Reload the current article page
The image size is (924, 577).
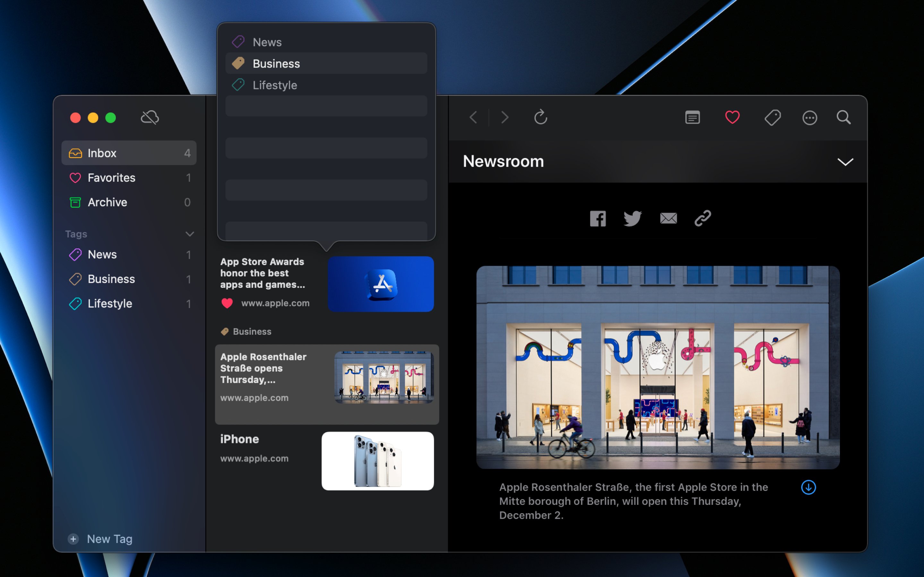(540, 118)
